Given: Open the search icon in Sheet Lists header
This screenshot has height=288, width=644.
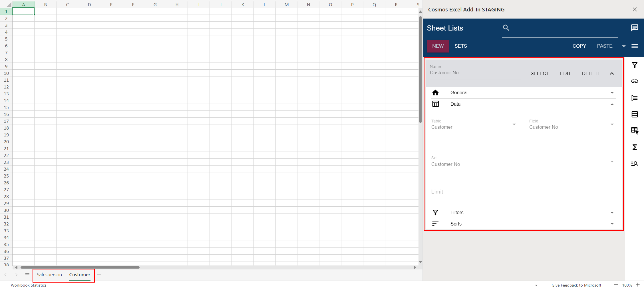Looking at the screenshot, I should [506, 28].
